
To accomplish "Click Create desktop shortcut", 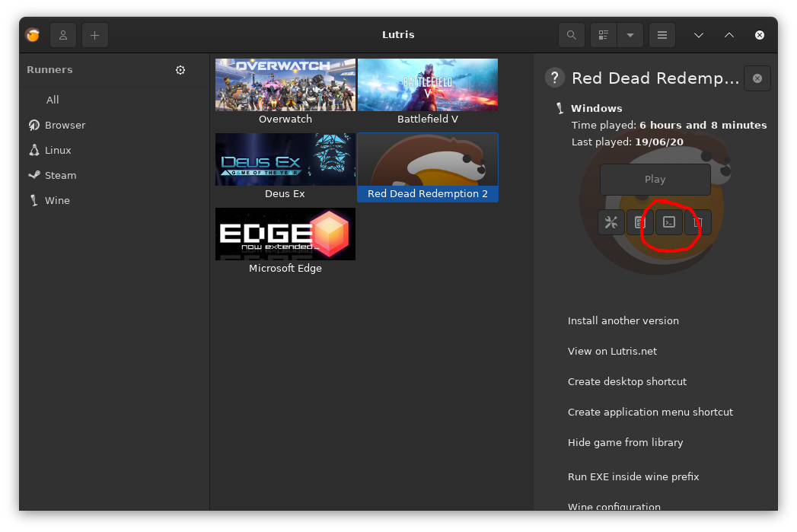I will 626,382.
